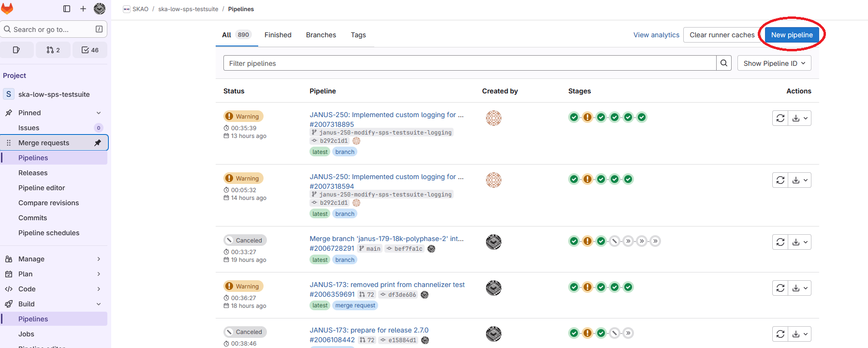
Task: Open the View analytics link
Action: click(656, 35)
